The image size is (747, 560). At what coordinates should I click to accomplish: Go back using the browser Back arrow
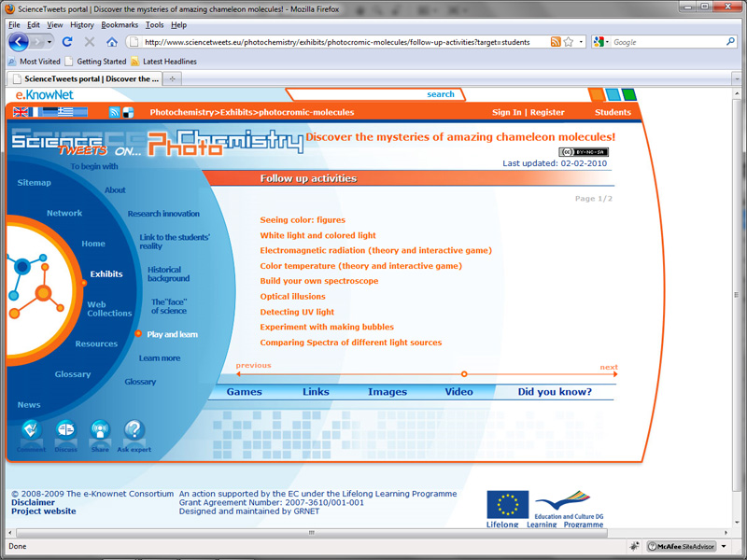[x=18, y=42]
